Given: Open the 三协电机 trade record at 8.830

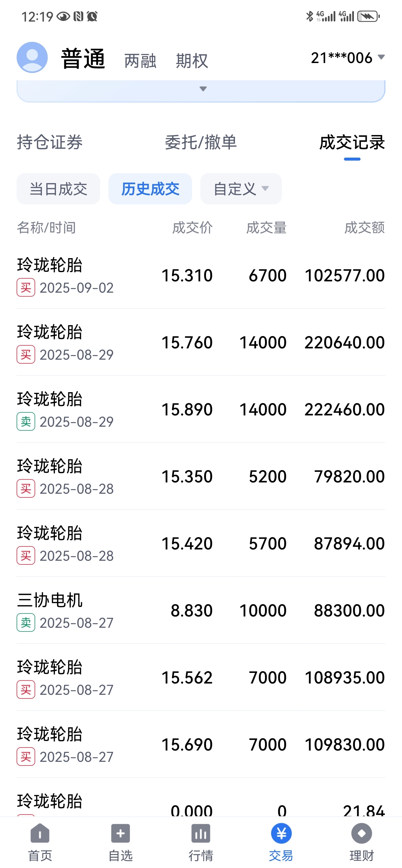Looking at the screenshot, I should click(x=201, y=610).
